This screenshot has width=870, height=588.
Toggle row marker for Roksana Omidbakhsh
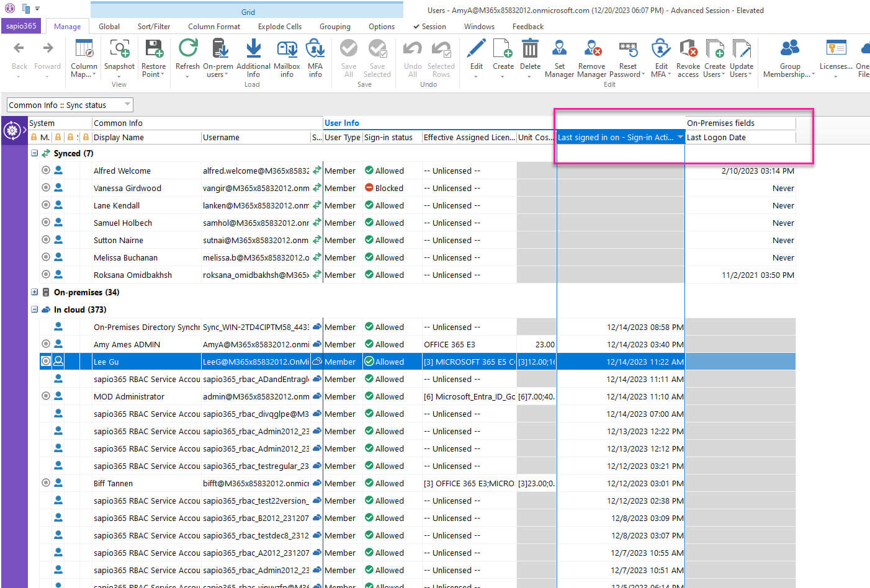tap(46, 274)
